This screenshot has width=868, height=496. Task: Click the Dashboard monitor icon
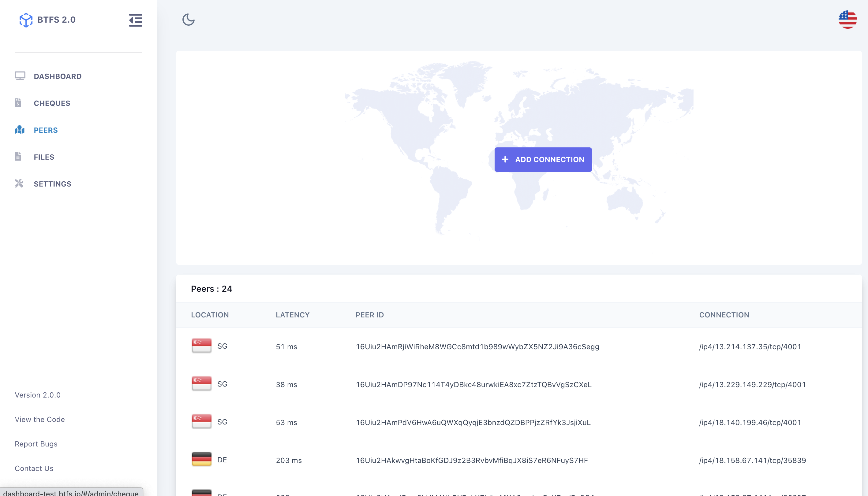tap(20, 76)
